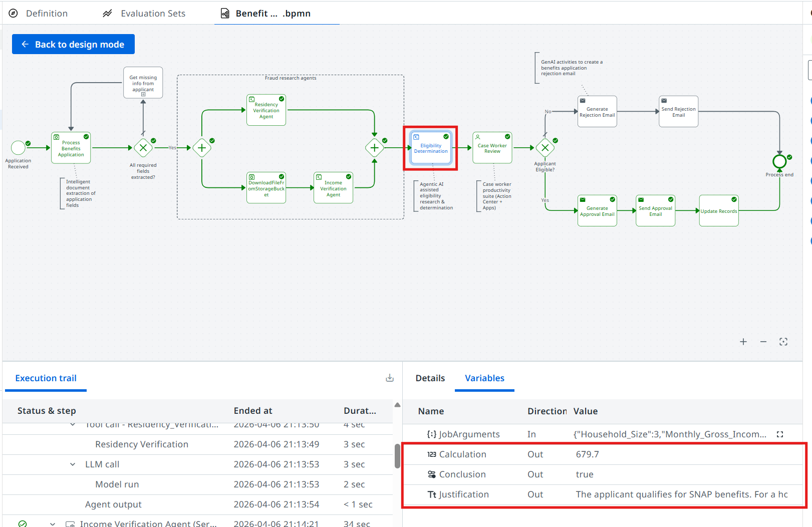Select the Execution trail tab
The width and height of the screenshot is (812, 527).
coord(46,378)
